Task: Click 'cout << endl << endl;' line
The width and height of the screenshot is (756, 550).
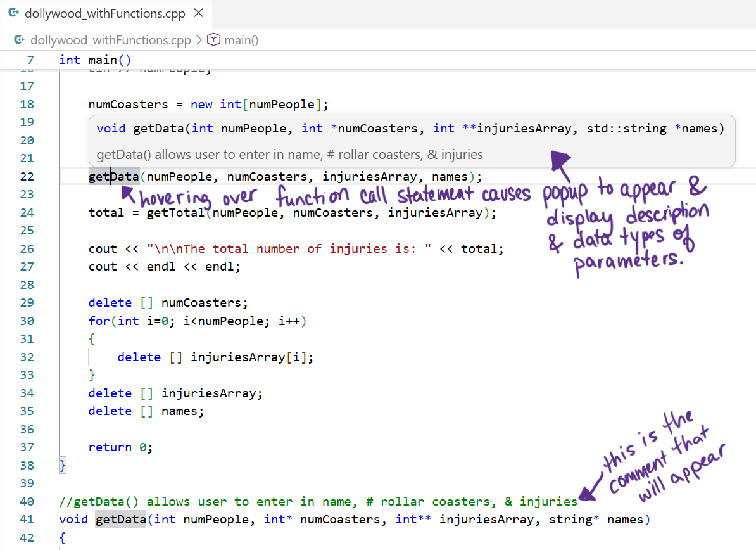Action: 165,267
